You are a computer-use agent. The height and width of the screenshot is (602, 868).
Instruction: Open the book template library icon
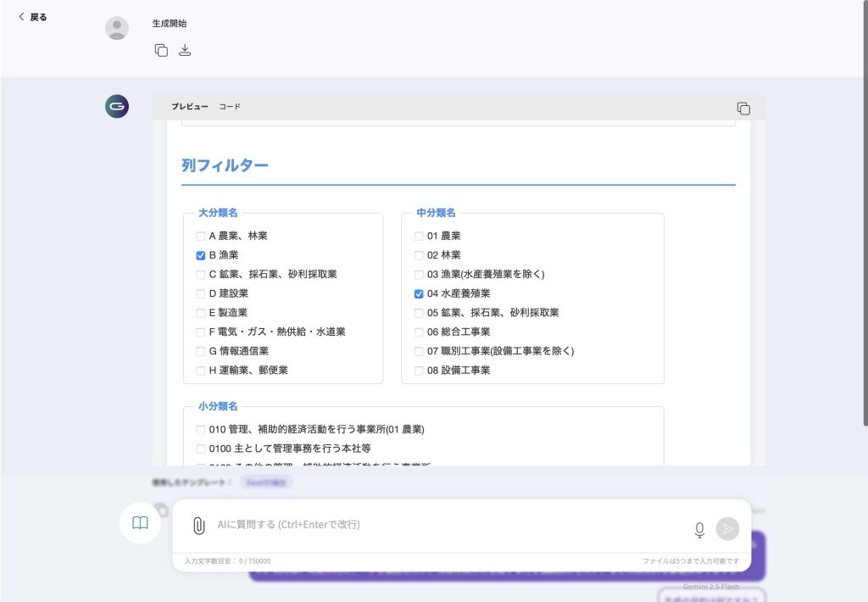pyautogui.click(x=141, y=523)
